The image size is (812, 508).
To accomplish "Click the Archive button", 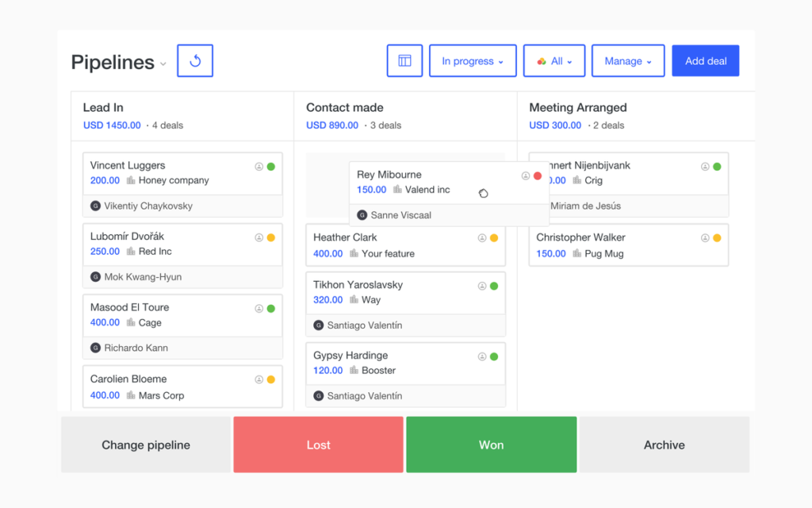I will tap(664, 444).
